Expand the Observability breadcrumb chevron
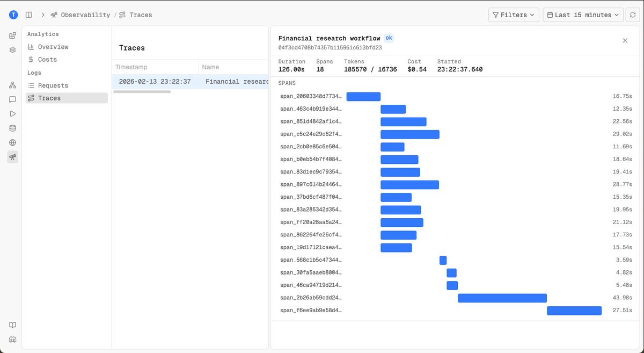This screenshot has width=644, height=353. [42, 15]
